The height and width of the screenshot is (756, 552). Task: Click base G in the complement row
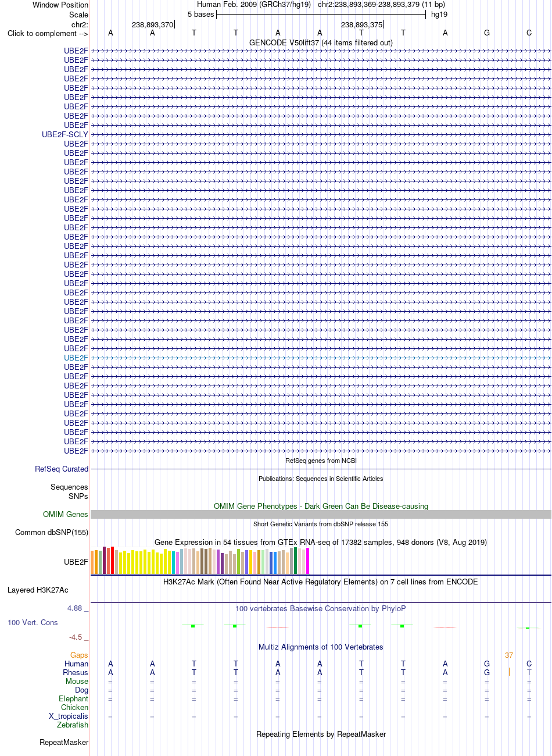[x=487, y=33]
